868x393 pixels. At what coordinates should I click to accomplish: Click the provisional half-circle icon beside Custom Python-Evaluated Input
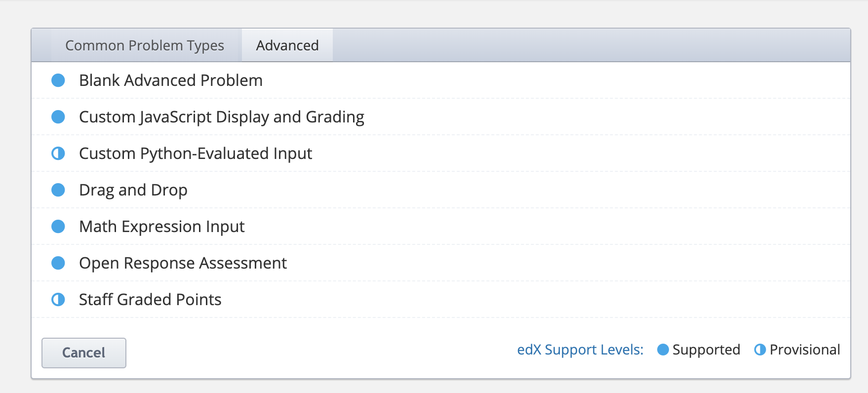click(x=58, y=154)
